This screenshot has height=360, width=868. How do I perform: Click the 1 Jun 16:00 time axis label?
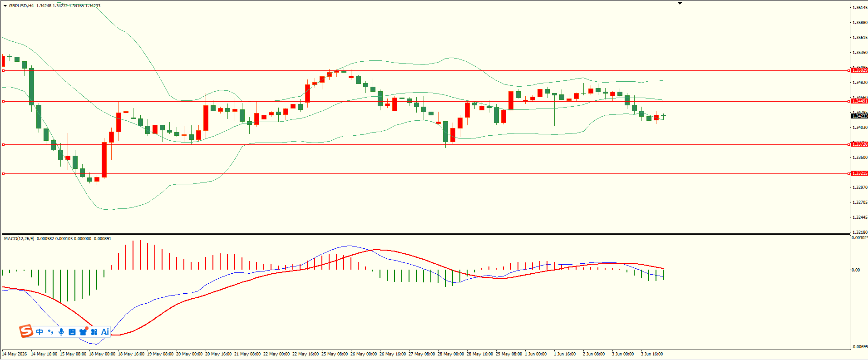click(565, 354)
